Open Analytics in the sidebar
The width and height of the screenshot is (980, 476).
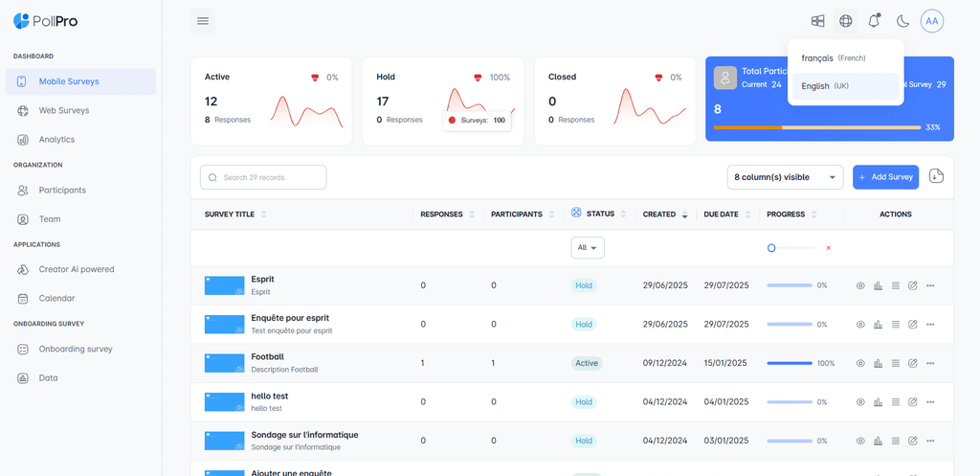pos(56,140)
